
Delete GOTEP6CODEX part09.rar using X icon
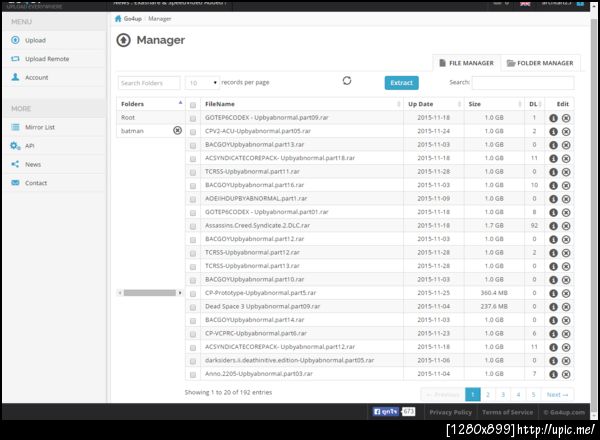tap(566, 118)
